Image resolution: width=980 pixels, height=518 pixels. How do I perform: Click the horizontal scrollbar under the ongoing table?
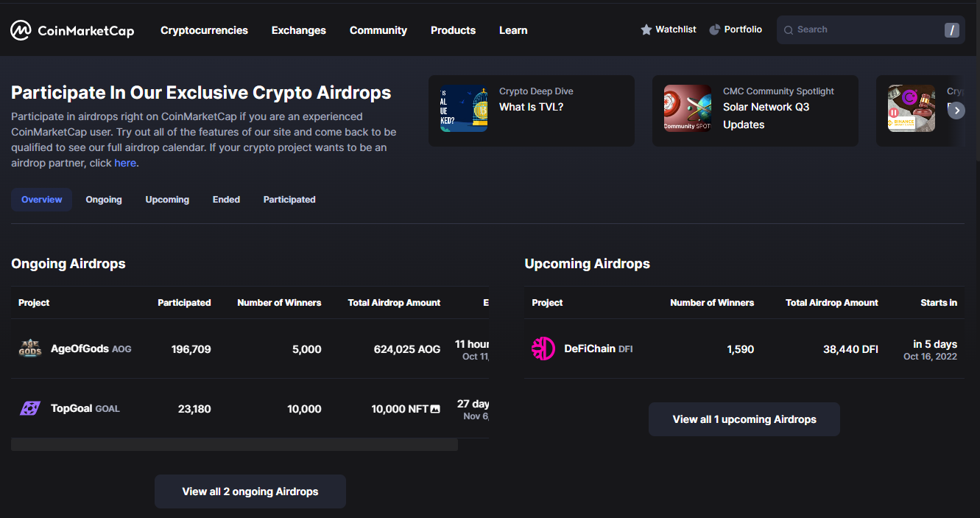point(234,444)
